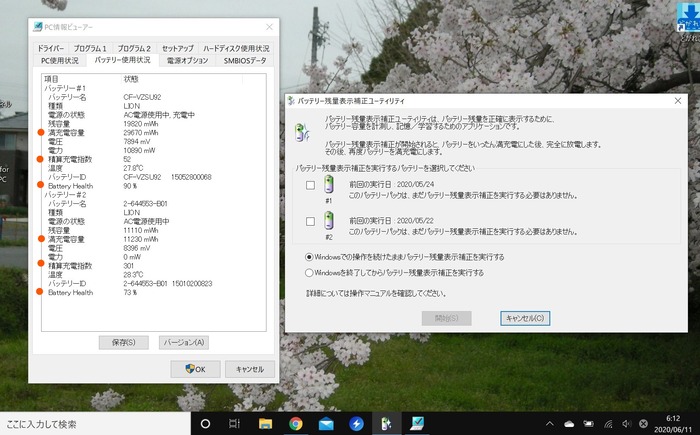
Task: Select the バッテリー#2 row
Action: (65, 195)
